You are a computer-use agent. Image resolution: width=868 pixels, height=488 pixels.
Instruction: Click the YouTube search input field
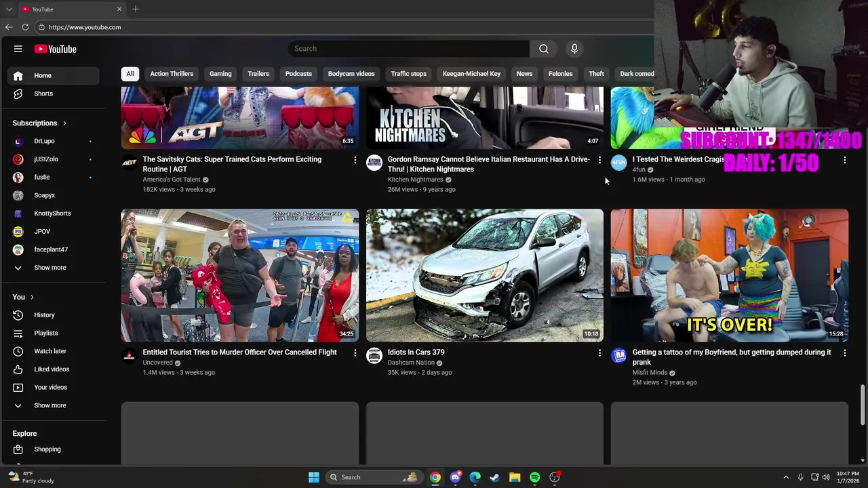(x=408, y=49)
